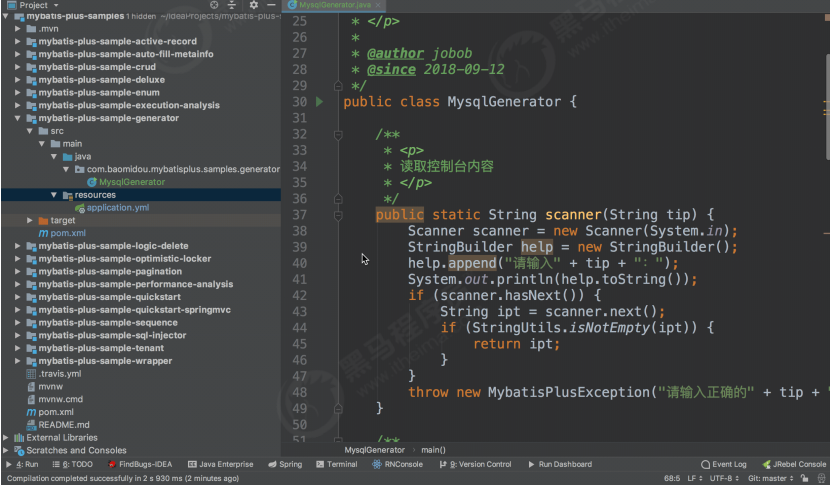The height and width of the screenshot is (485, 830).
Task: Click the @author Javadoc tag
Action: [x=395, y=53]
